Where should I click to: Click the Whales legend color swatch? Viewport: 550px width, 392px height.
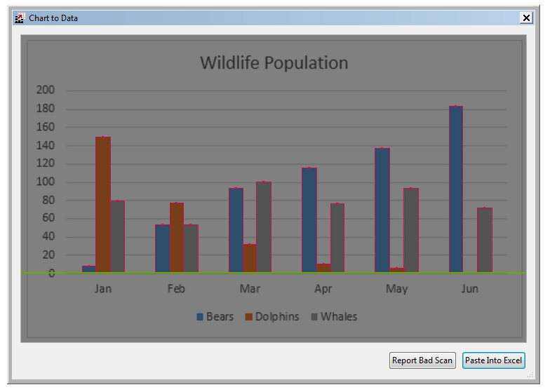(x=314, y=317)
